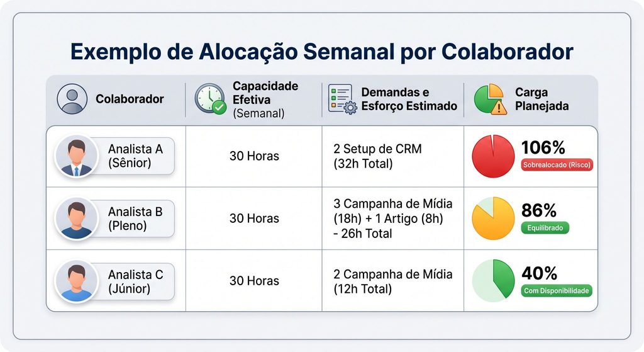The width and height of the screenshot is (644, 352).
Task: Click the Com Disponibilidade badge
Action: 557,291
